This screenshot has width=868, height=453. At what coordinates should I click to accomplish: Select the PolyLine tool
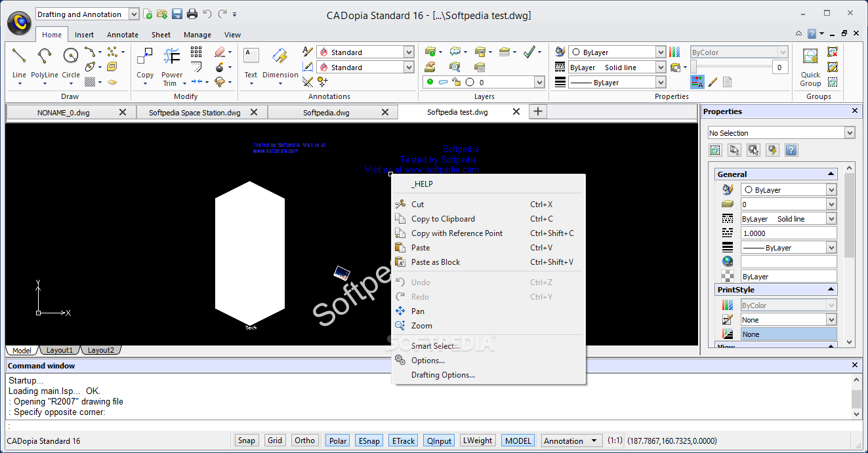(x=45, y=63)
